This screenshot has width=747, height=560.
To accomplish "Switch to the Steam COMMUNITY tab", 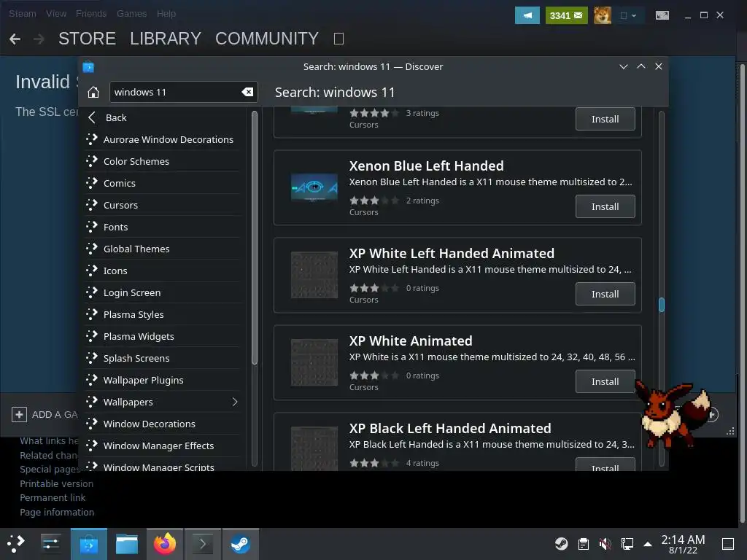I will [267, 39].
